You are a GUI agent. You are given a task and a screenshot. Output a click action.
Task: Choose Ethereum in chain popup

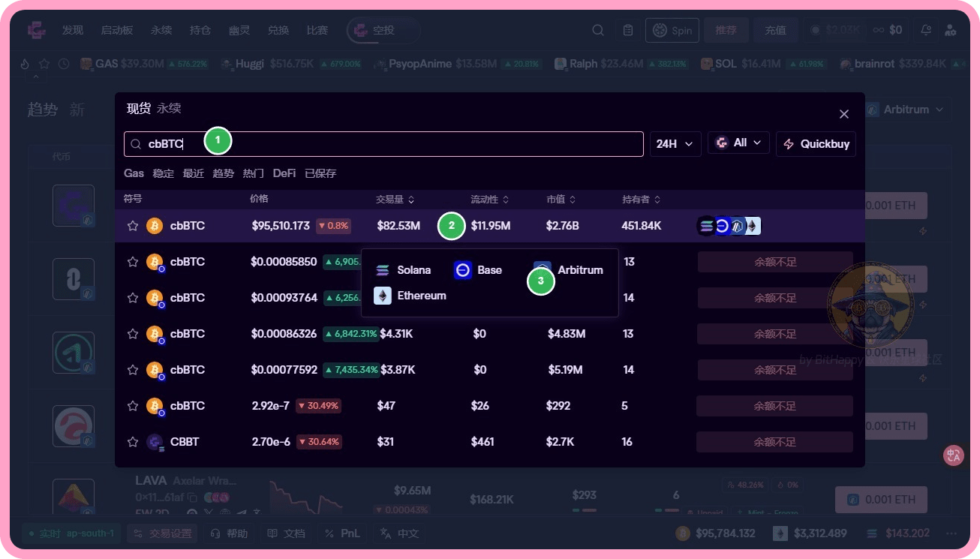[410, 296]
